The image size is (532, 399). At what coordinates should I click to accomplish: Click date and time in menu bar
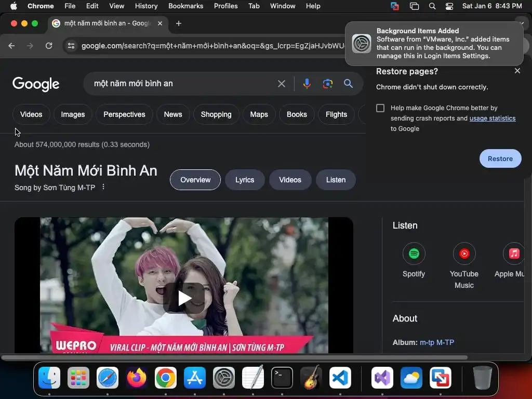click(492, 6)
